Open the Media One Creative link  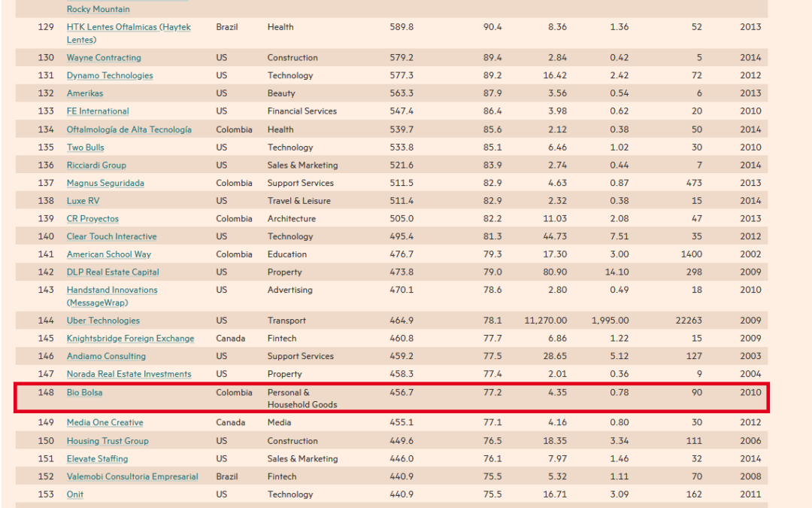pos(105,422)
